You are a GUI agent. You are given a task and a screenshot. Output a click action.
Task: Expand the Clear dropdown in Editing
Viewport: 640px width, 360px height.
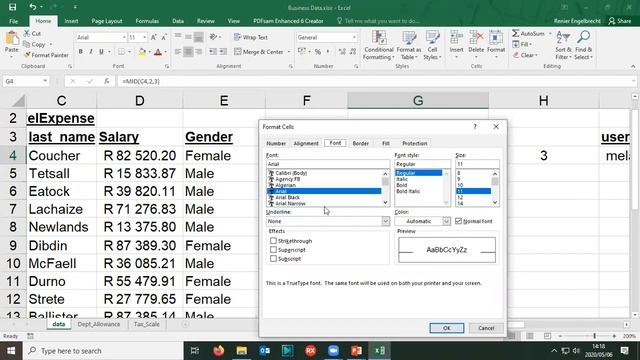point(536,55)
